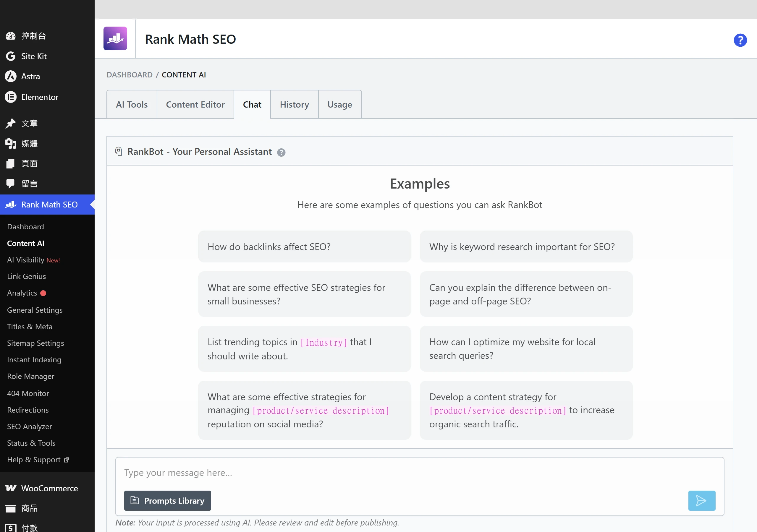Open Status & Tools submenu item
This screenshot has width=757, height=532.
tap(31, 443)
